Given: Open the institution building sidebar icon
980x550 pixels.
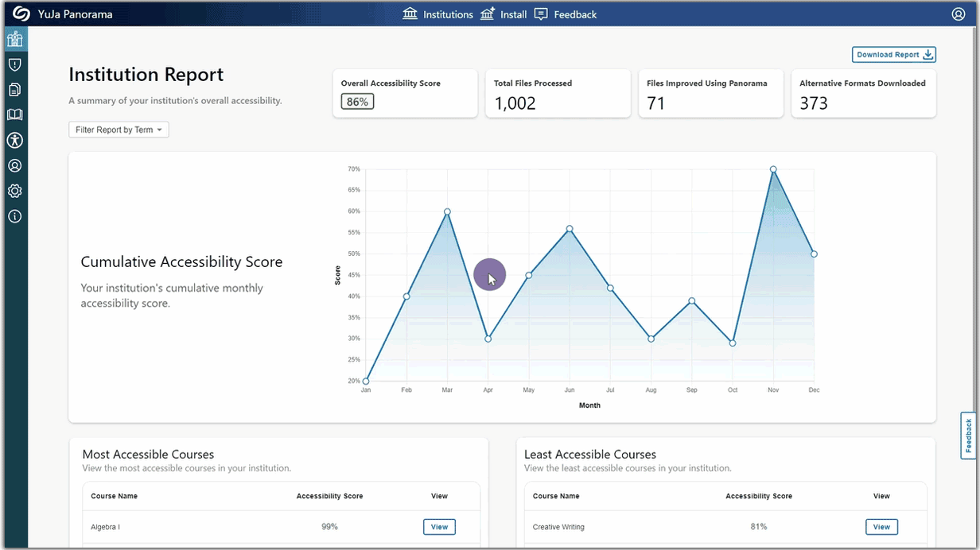Looking at the screenshot, I should [14, 39].
